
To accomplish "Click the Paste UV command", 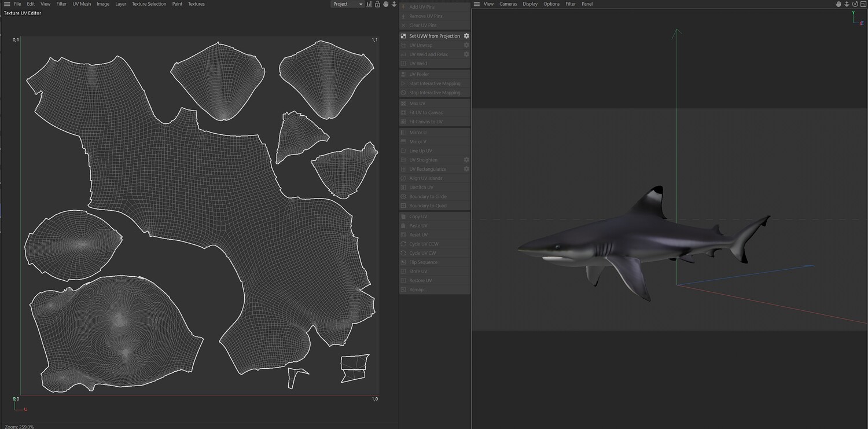I will [435, 226].
